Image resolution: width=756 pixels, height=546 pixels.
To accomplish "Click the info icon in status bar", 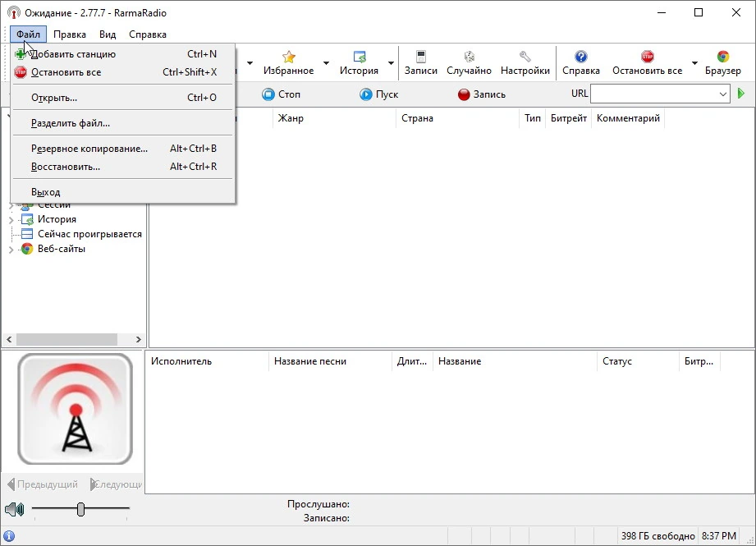I will (x=9, y=536).
